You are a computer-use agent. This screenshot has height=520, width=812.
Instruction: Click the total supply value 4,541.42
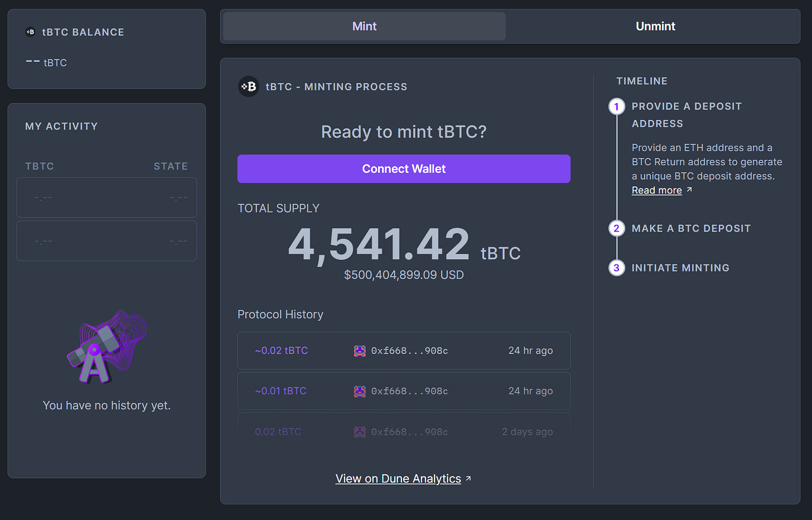coord(379,244)
